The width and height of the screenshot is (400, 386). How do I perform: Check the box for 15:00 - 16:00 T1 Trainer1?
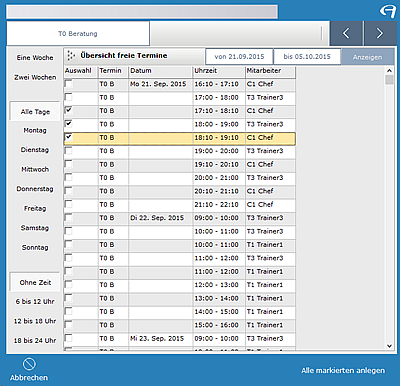point(69,324)
